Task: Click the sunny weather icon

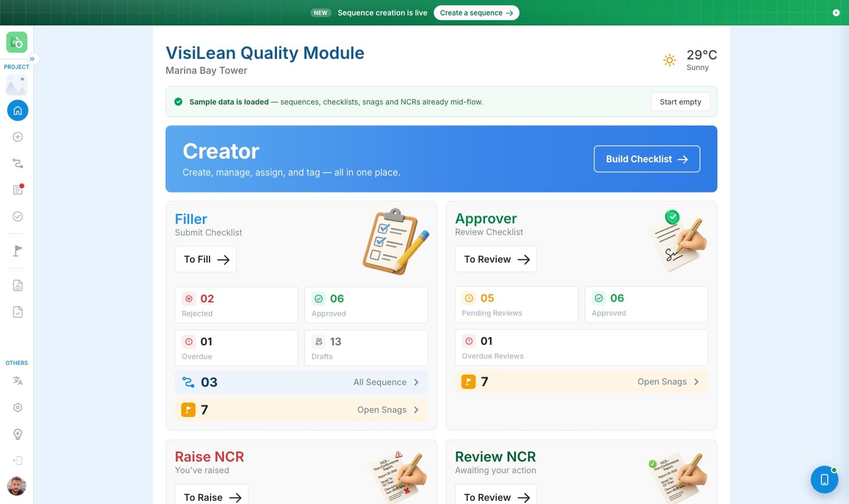Action: (x=670, y=60)
